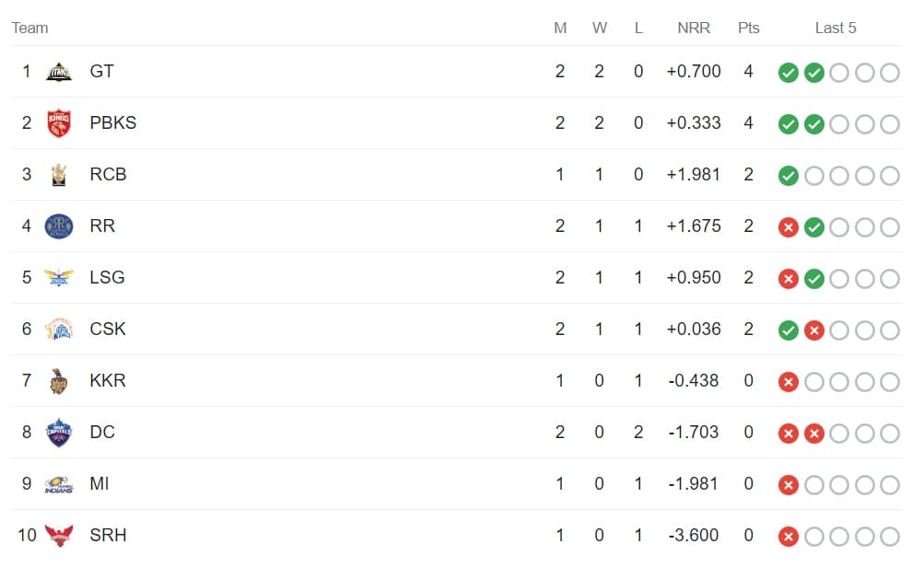Click GT's first green win indicator

click(788, 73)
